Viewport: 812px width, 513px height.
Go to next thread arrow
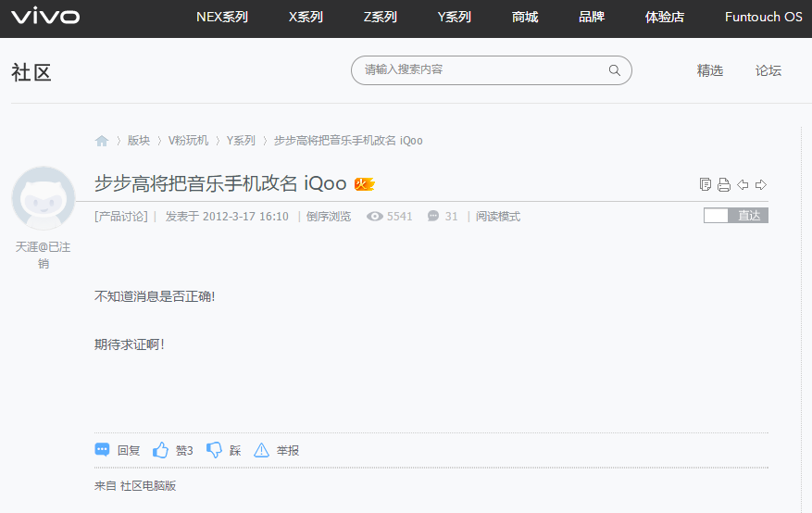coord(761,184)
